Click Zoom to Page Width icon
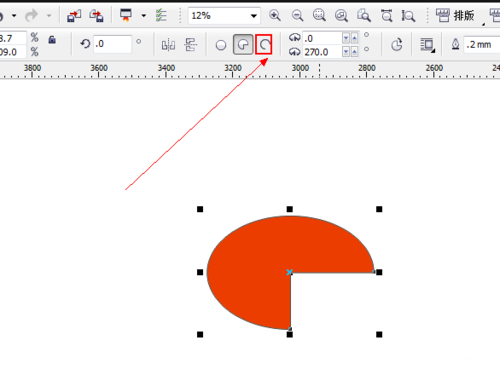 [387, 15]
